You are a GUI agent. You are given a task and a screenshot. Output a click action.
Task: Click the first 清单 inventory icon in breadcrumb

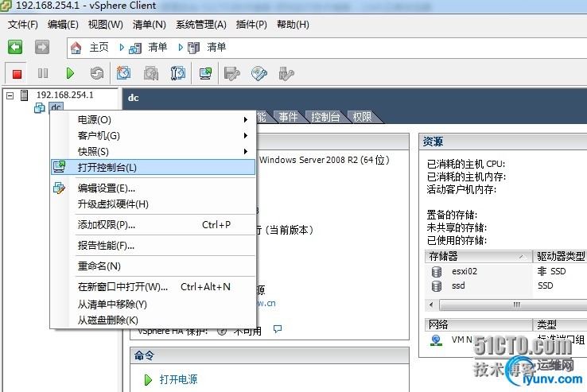coord(135,48)
